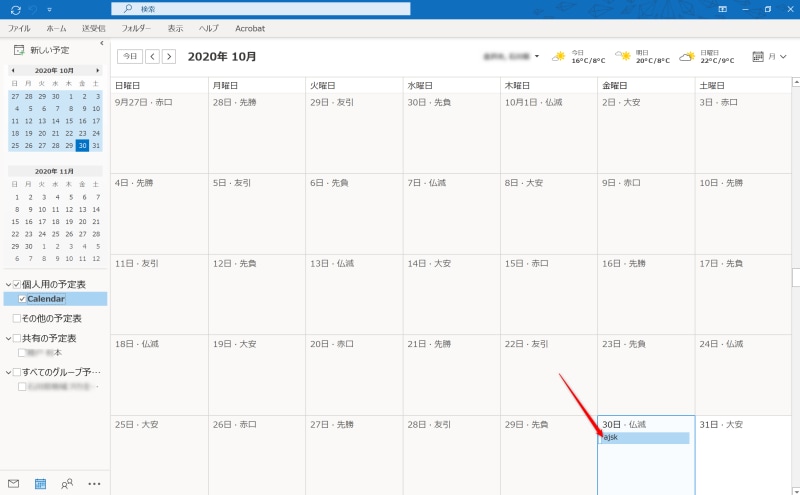Click the undo arrow in quick access toolbar

tap(33, 9)
